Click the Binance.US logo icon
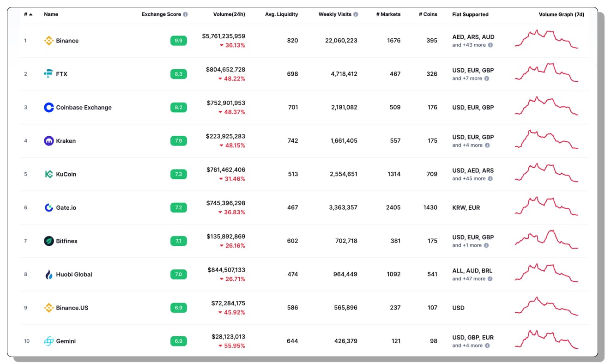605x364 pixels. (x=48, y=308)
